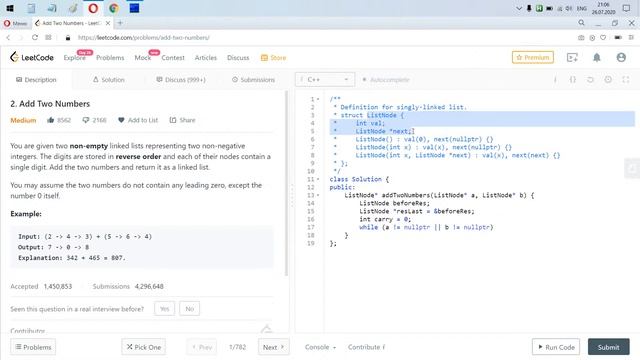Bookmark the page with the heart icon
640x360 pixels.
pos(603,38)
